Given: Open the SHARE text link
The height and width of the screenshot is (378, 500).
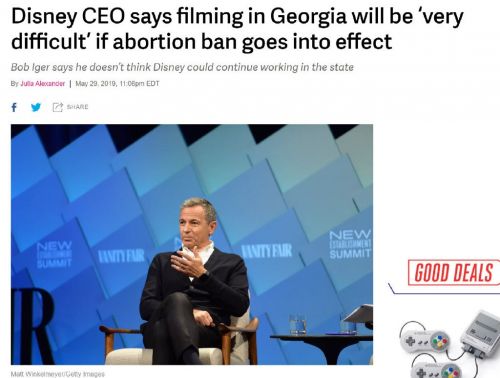Looking at the screenshot, I should pyautogui.click(x=77, y=107).
